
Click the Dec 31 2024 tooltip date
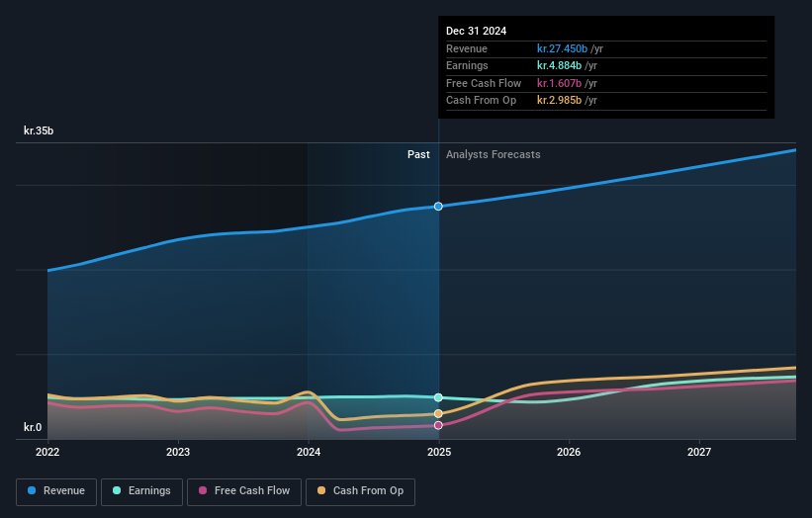tap(477, 31)
